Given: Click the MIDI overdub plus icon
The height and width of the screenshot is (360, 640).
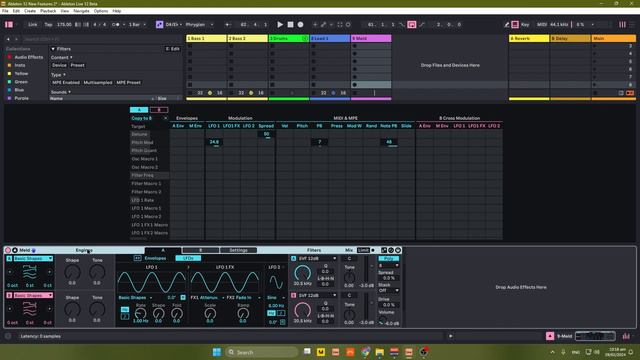Looking at the screenshot, I should point(315,24).
